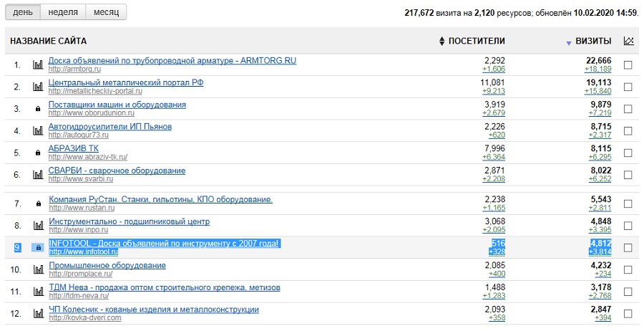Check the checkbox for Центральный металлический портал
This screenshot has width=644, height=331.
coord(628,87)
